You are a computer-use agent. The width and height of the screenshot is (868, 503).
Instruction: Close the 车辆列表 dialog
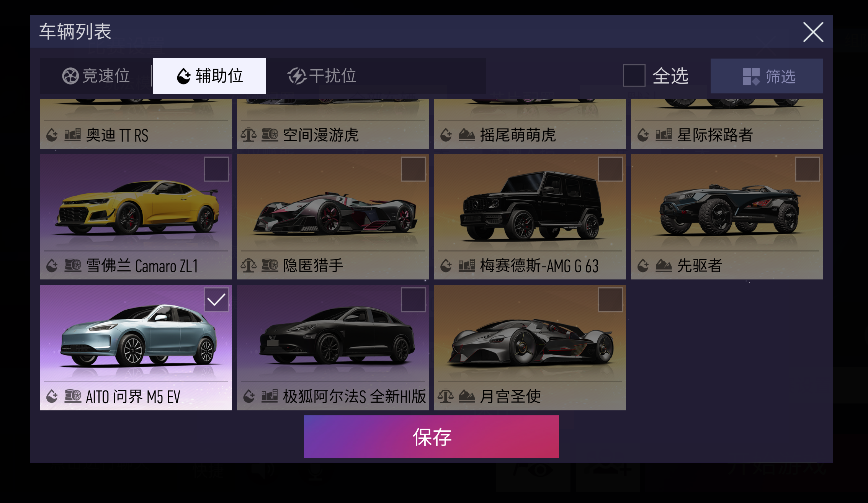coord(813,32)
